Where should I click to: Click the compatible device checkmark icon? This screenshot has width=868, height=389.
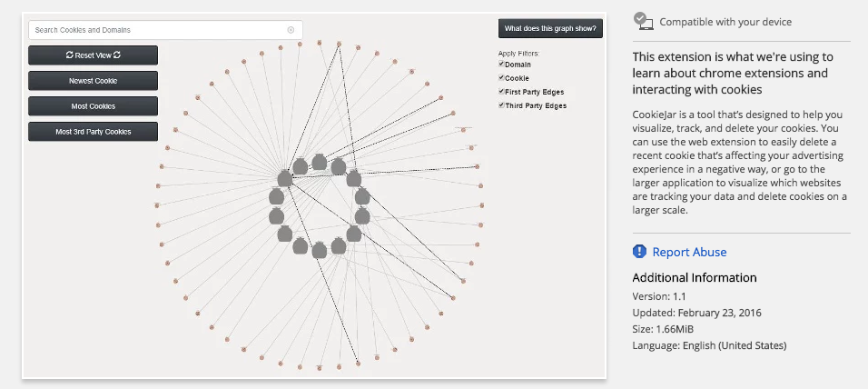tap(643, 20)
